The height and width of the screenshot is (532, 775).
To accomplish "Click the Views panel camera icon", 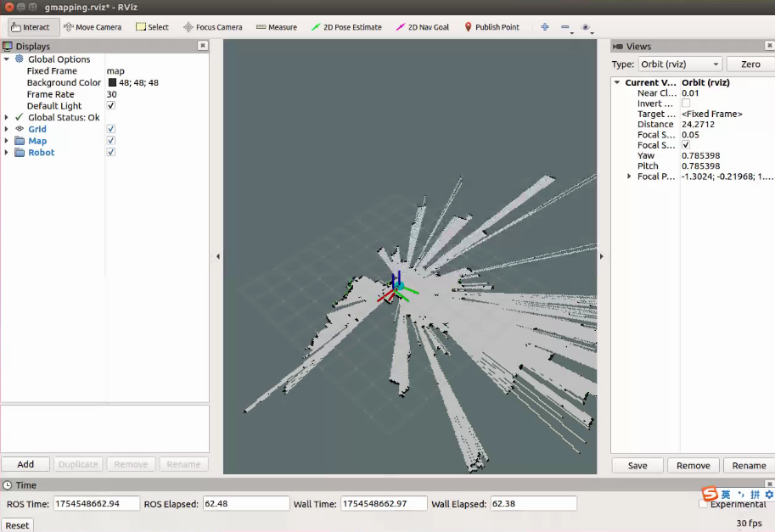I will [618, 46].
